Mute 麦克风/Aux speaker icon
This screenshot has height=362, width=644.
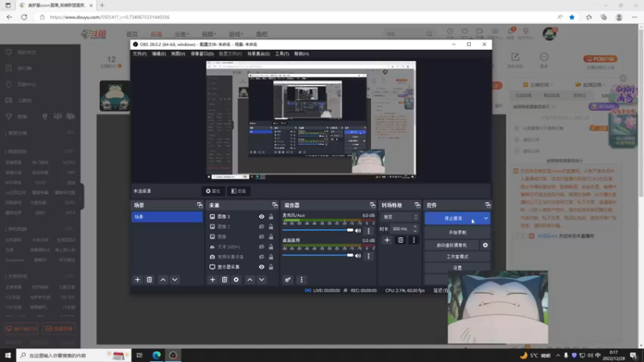point(358,231)
